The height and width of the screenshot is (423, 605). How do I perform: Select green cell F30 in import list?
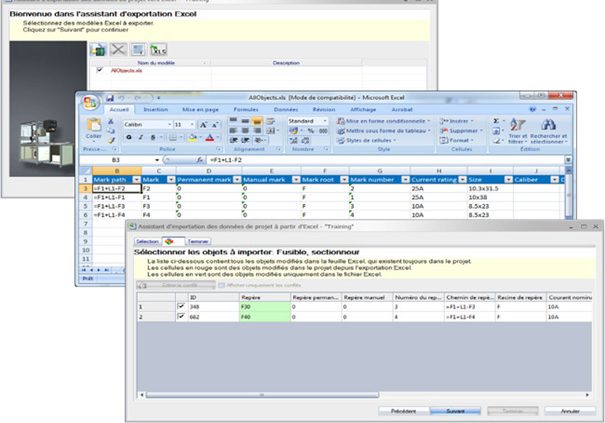(265, 307)
